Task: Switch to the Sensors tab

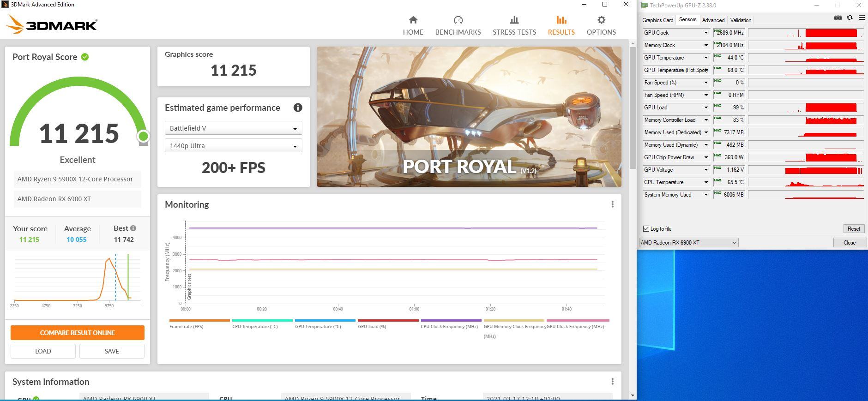Action: tap(687, 19)
